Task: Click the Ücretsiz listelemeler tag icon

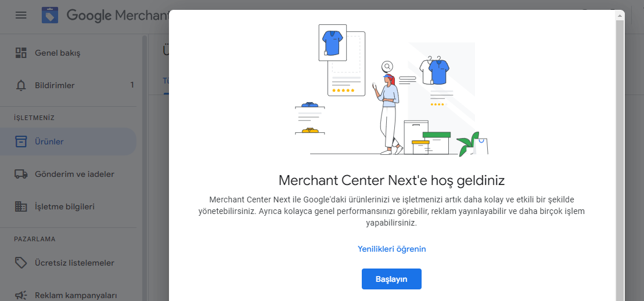Action: 21,263
